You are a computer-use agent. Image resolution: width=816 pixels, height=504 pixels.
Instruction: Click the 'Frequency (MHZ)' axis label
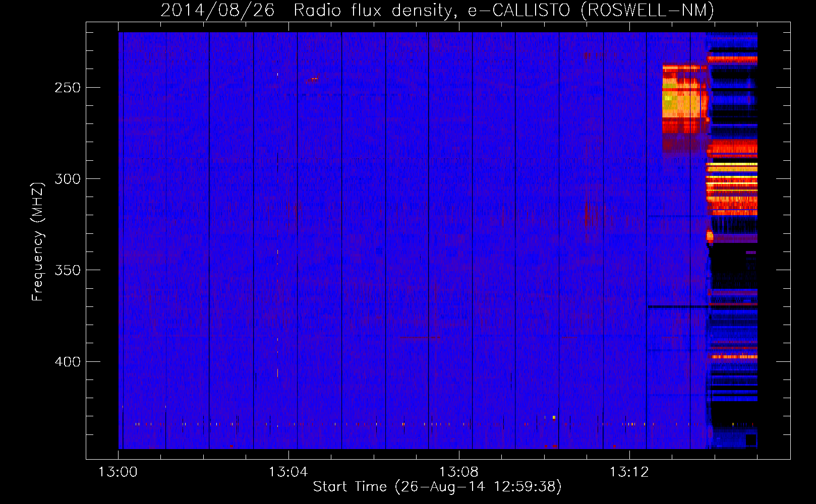(38, 241)
